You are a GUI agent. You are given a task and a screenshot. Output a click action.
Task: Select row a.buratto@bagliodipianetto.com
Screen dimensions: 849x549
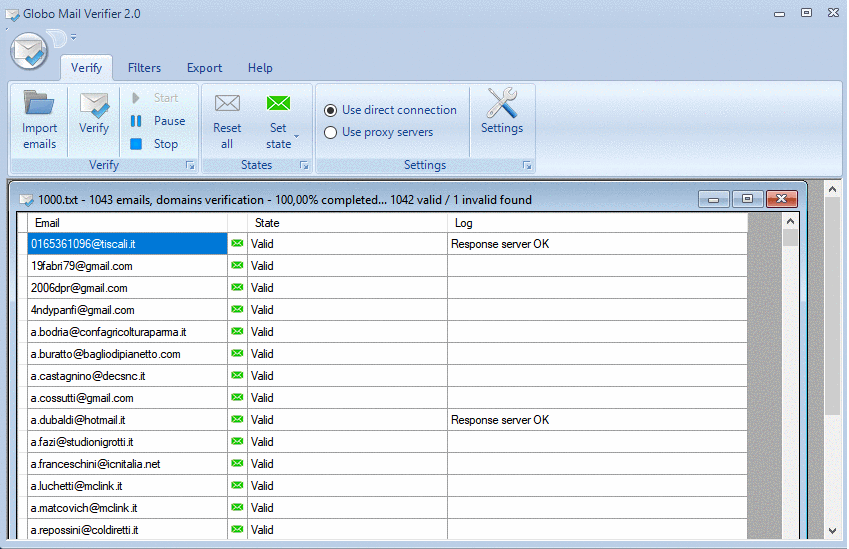[127, 354]
